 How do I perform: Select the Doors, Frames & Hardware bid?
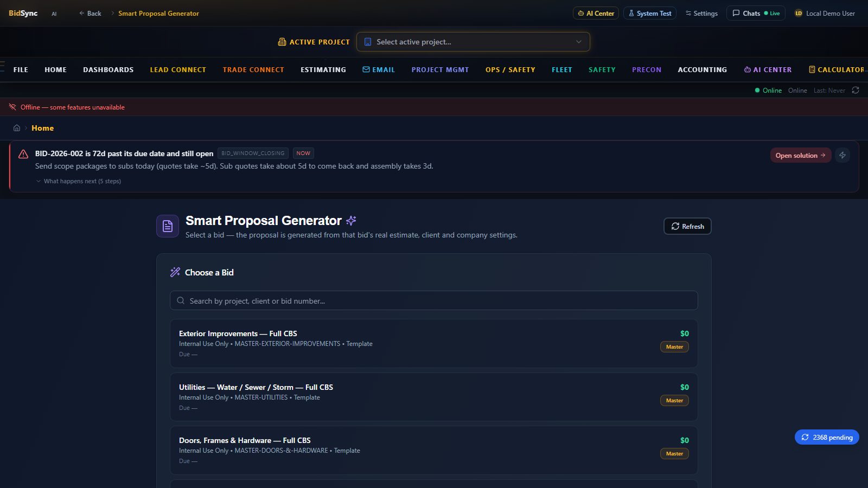pyautogui.click(x=433, y=450)
